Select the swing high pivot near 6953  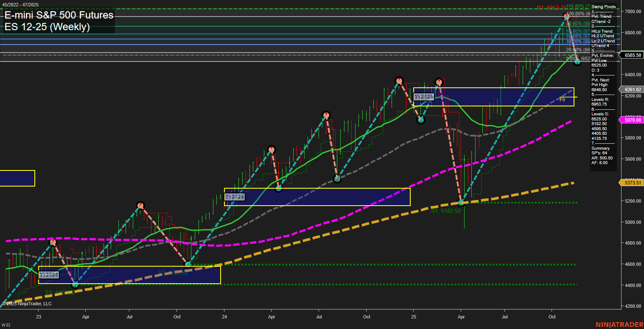coord(566,17)
